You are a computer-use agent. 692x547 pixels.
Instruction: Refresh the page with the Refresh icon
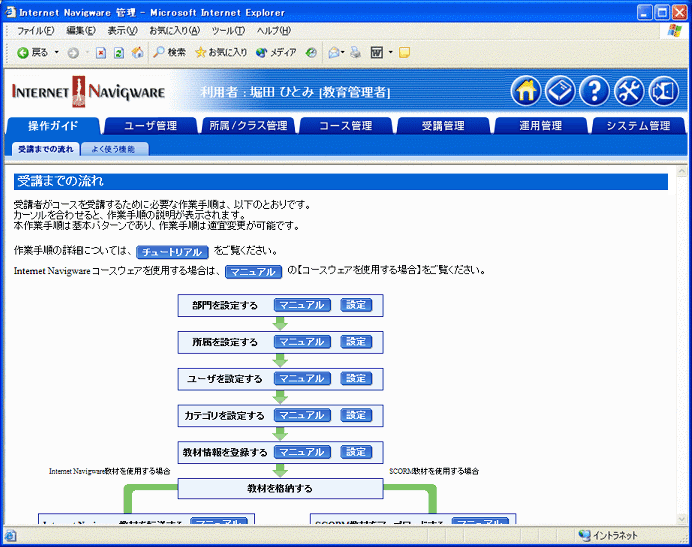tap(119, 53)
